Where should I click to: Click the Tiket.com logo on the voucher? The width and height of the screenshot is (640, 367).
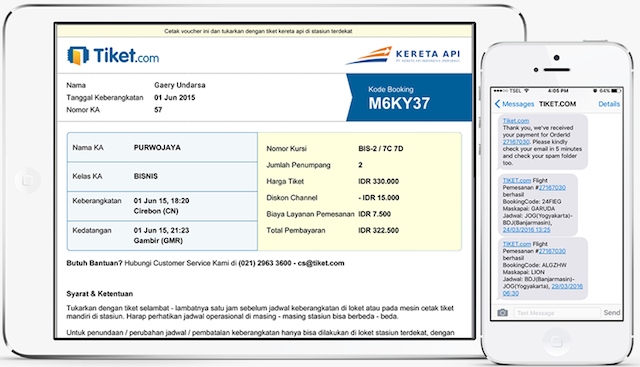point(113,56)
